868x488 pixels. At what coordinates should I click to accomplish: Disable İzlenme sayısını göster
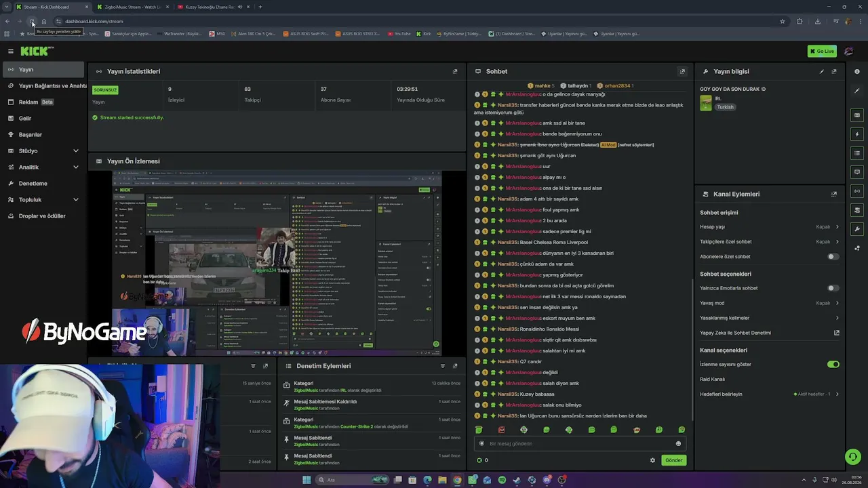[x=833, y=364]
